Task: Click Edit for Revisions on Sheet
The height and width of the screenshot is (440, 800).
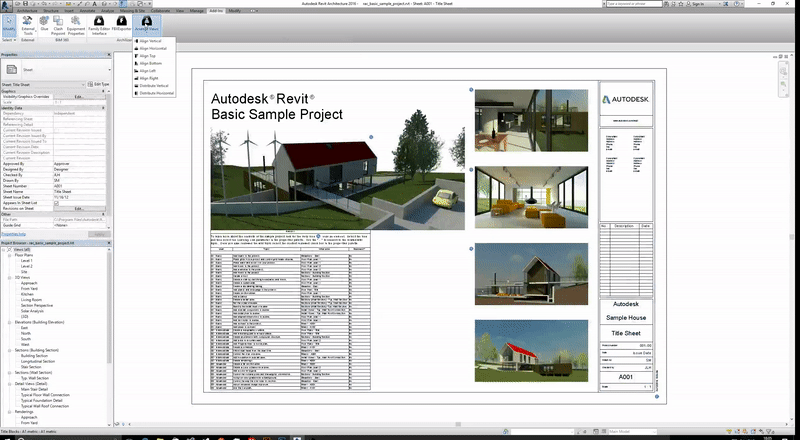Action: point(79,209)
